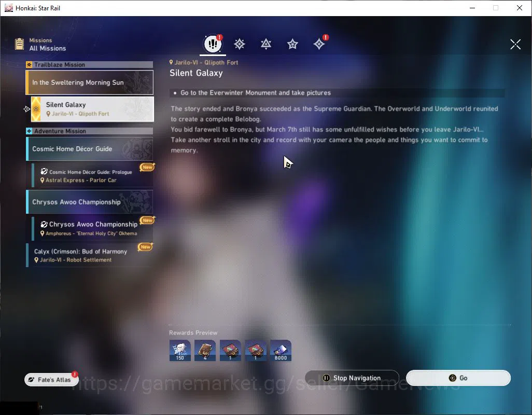This screenshot has width=532, height=415.
Task: Open the Chrysos Awoo Championship group header
Action: 90,202
